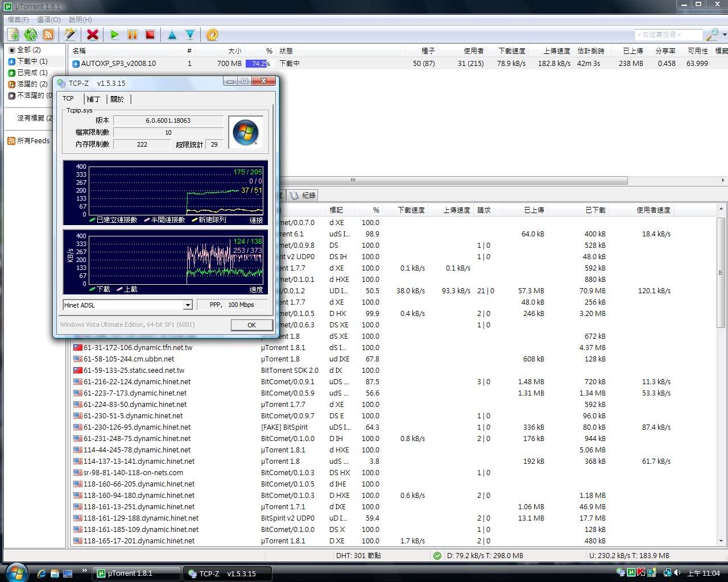728x582 pixels.
Task: Select the AUTOXP_SP3_v2008.10 torrent row
Action: click(398, 64)
